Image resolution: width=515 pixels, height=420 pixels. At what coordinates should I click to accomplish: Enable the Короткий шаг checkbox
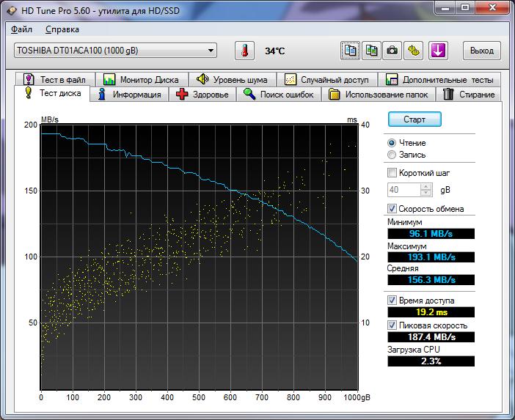click(x=392, y=173)
